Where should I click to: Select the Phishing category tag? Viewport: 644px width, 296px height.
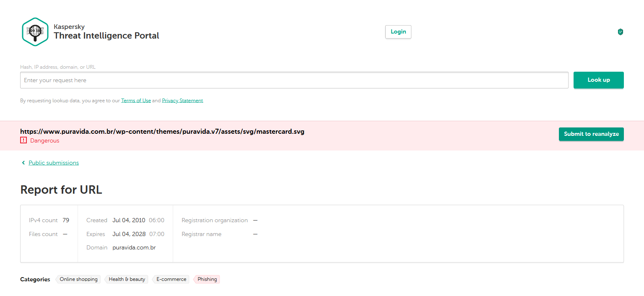(x=207, y=279)
